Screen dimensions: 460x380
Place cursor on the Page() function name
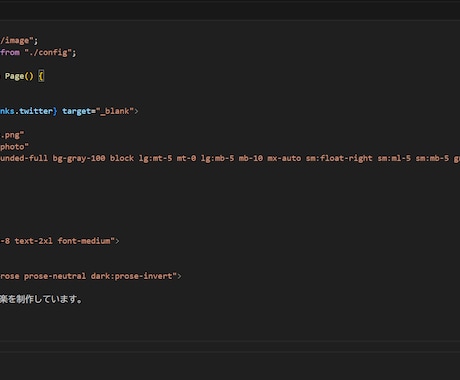click(x=14, y=76)
